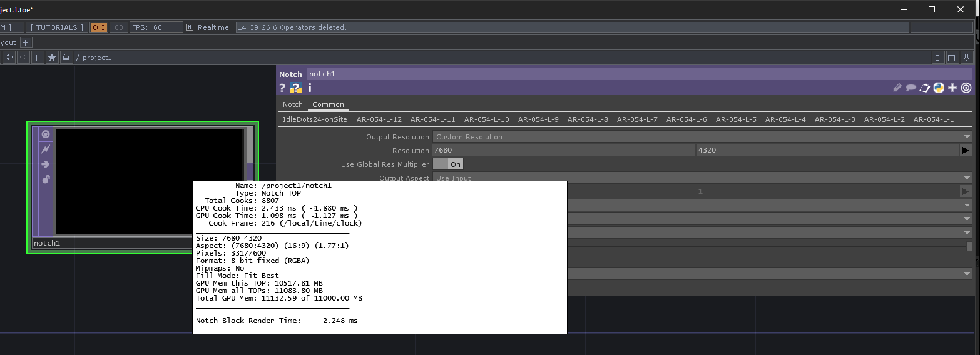980x355 pixels.
Task: Open the AR-054-L-7 tab
Action: (637, 119)
